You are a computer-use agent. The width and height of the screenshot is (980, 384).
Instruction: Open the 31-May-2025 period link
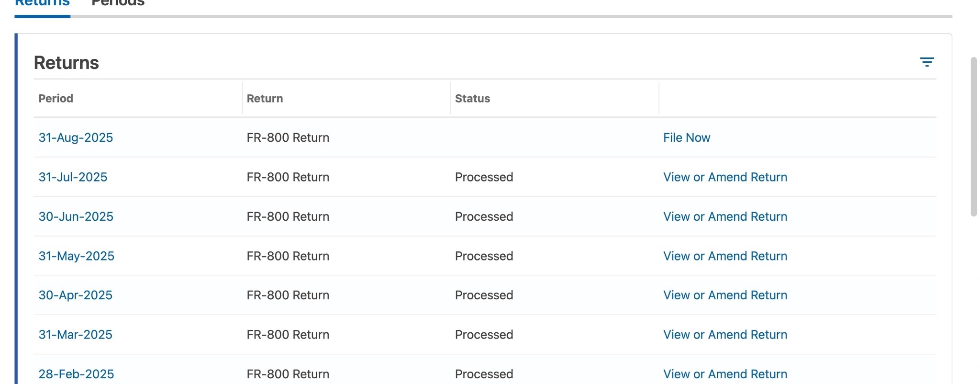coord(76,256)
